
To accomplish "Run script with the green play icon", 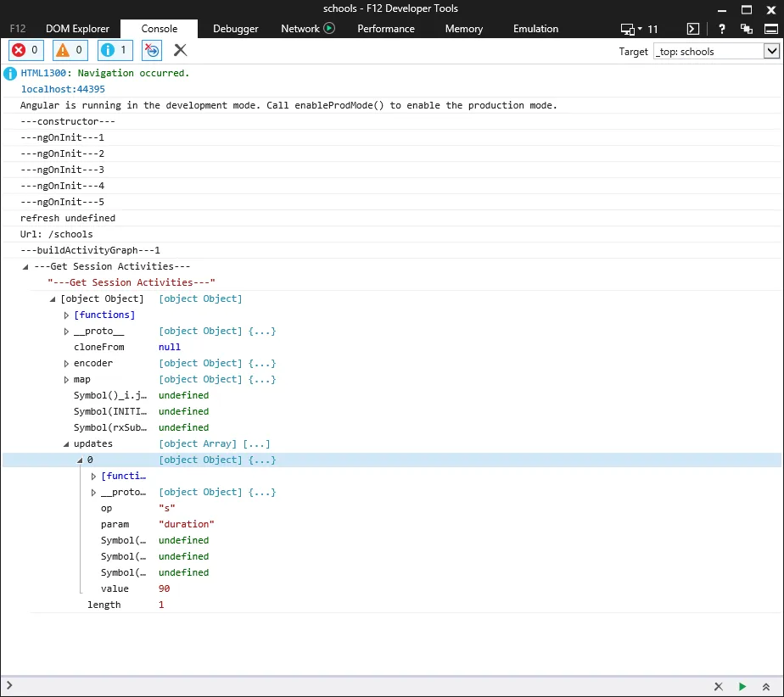I will [x=742, y=686].
